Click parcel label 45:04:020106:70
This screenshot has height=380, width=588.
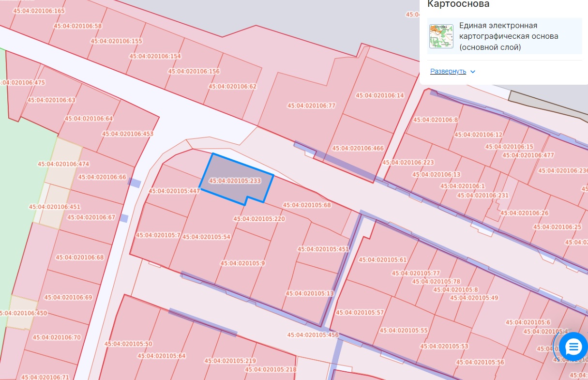click(x=57, y=337)
